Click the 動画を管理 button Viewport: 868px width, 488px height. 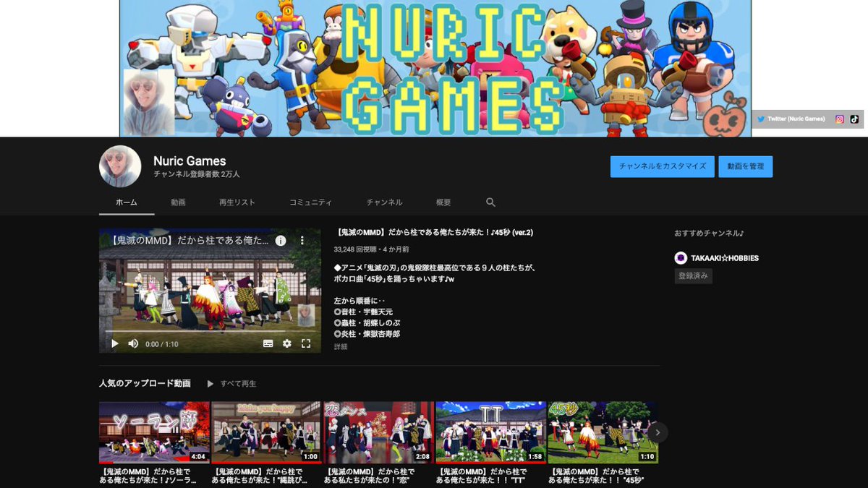(x=746, y=166)
